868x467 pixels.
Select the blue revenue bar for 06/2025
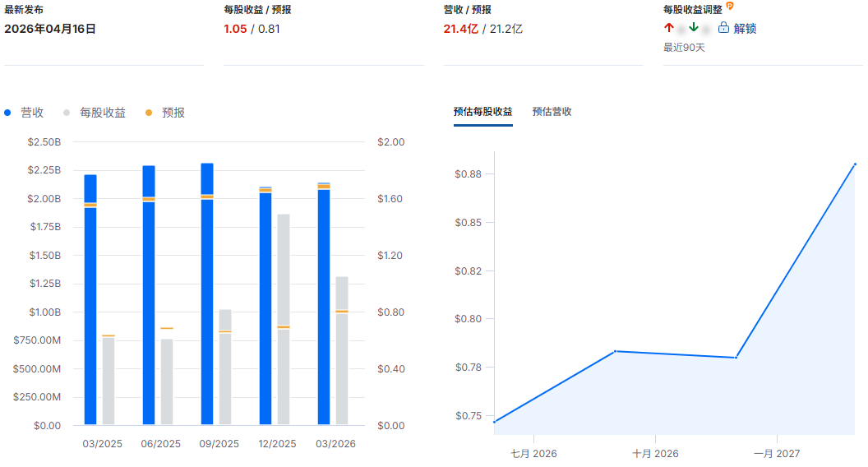pos(149,295)
